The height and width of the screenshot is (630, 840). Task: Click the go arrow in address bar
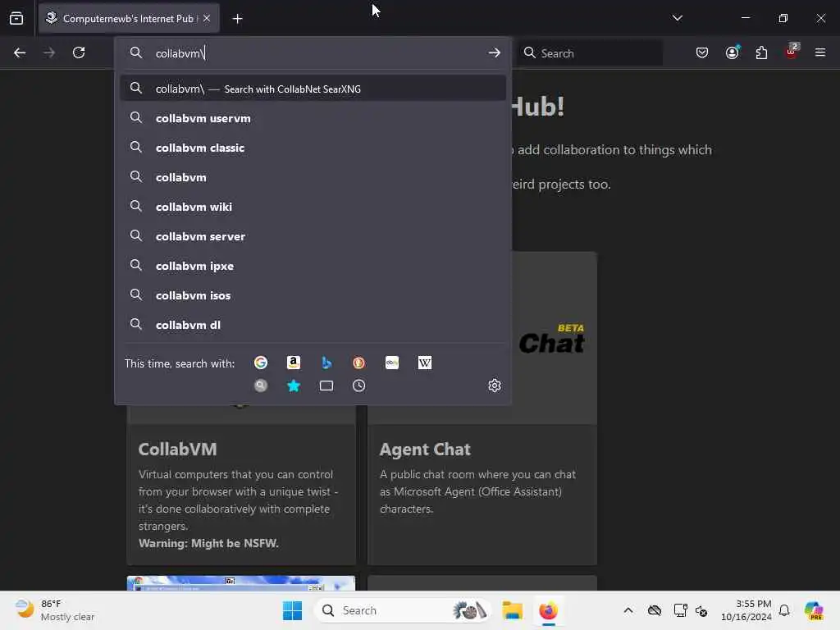click(494, 52)
